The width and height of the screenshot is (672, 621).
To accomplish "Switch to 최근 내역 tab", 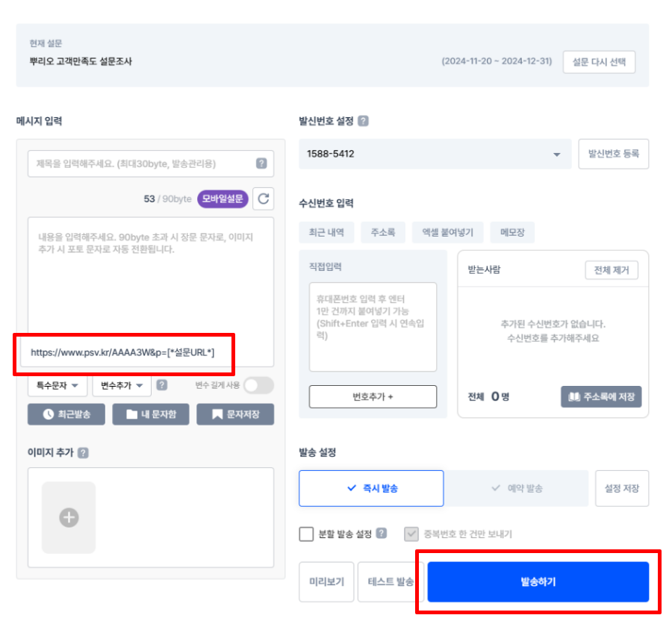I will pyautogui.click(x=326, y=233).
